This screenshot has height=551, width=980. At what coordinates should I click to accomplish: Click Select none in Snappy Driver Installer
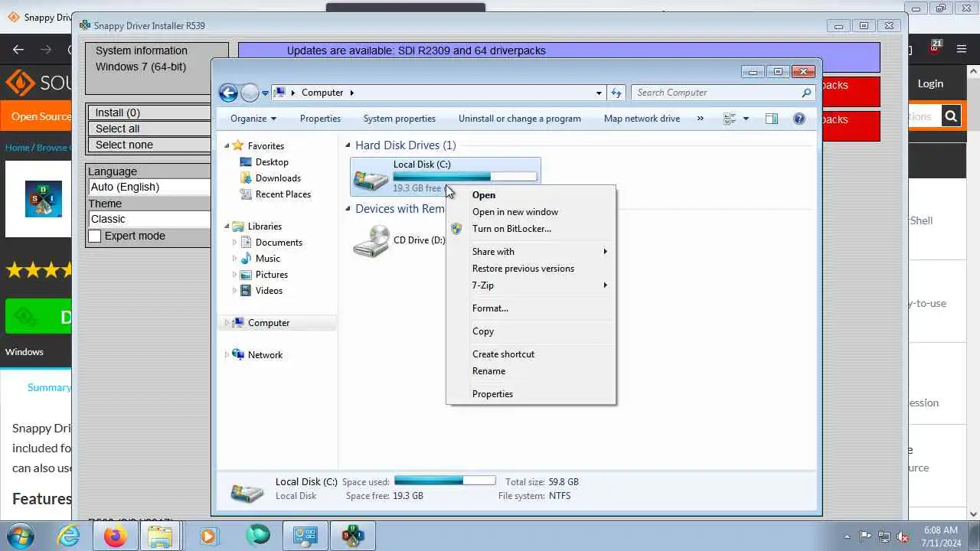pos(149,145)
